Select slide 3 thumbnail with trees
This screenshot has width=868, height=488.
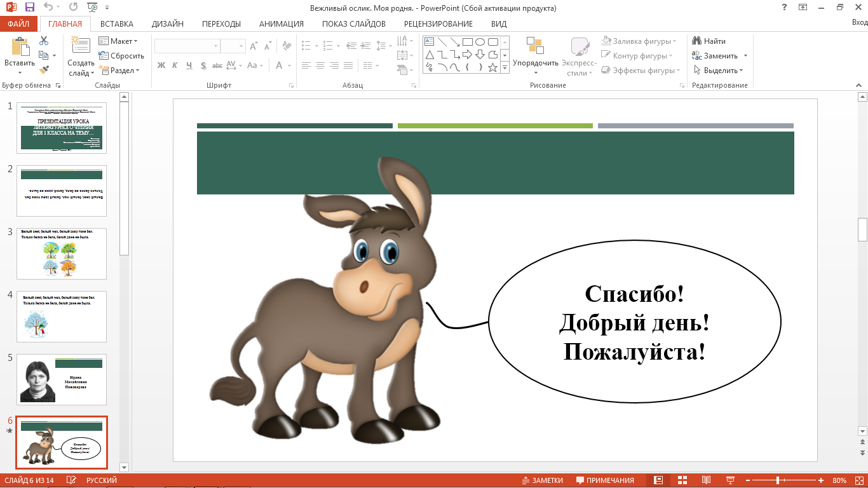click(62, 254)
